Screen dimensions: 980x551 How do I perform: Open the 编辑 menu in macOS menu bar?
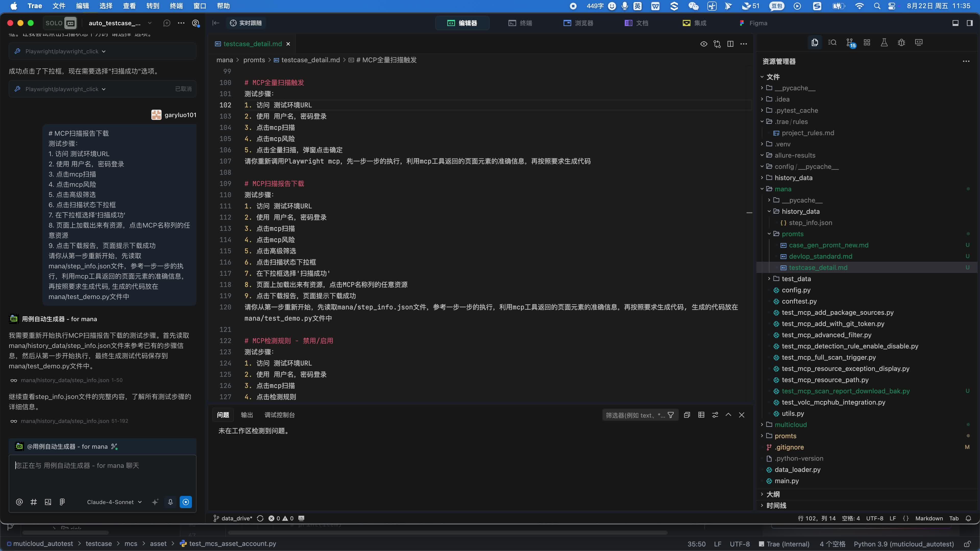82,6
